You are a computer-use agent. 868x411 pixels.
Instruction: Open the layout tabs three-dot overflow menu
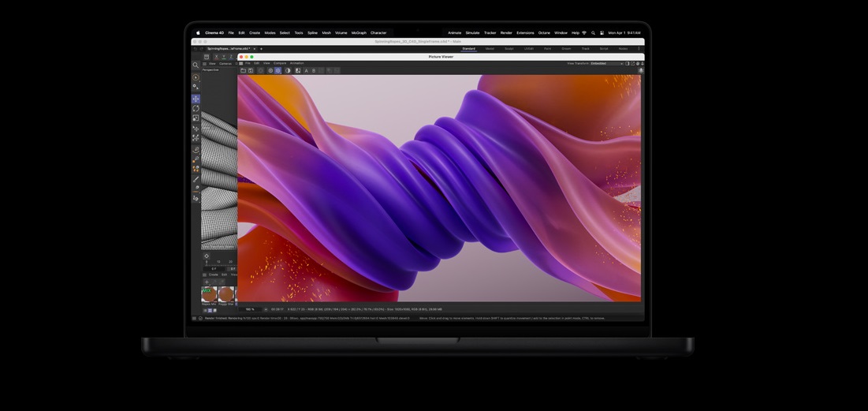tap(639, 49)
